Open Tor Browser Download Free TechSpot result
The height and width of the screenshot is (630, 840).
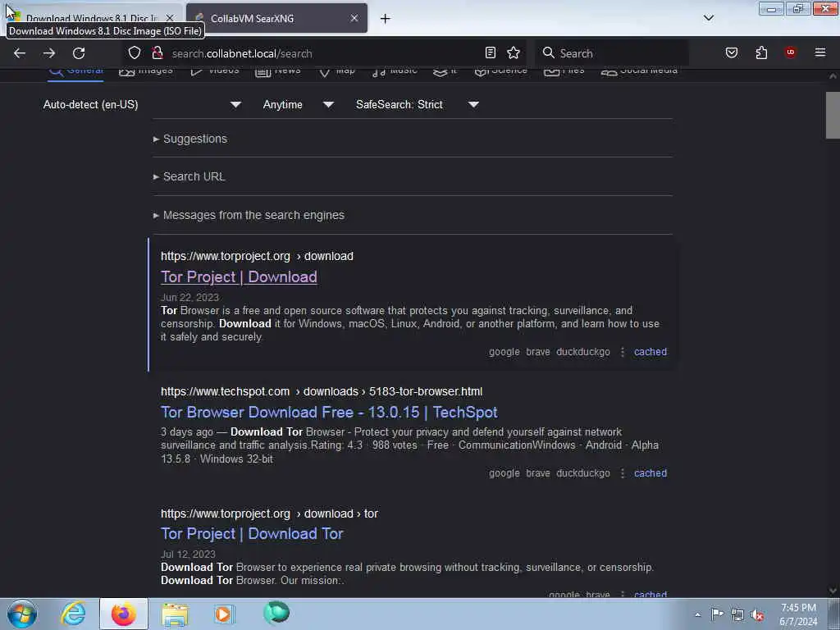[329, 412]
